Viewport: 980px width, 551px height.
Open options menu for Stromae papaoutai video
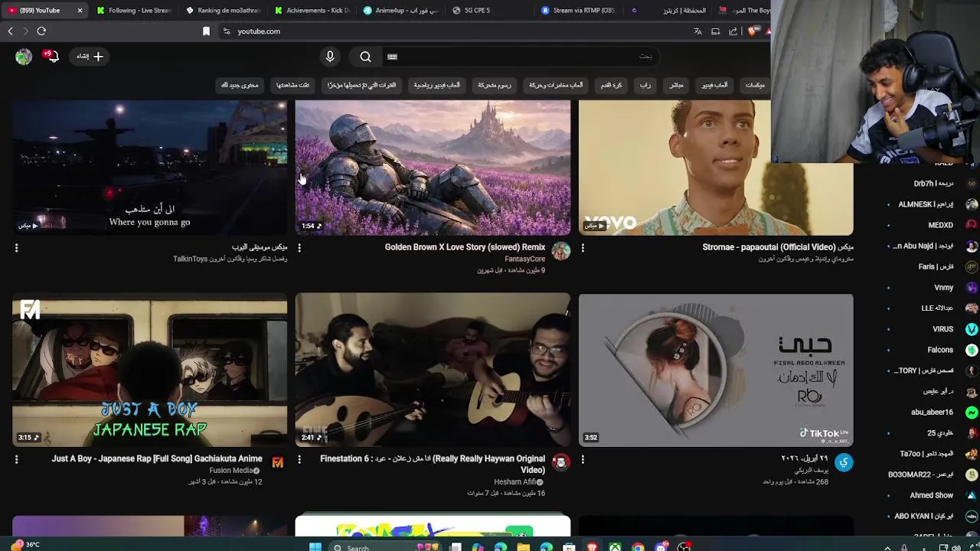(583, 247)
